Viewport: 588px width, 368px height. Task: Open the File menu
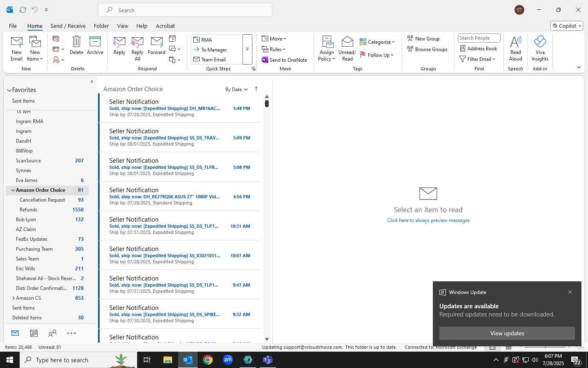[x=13, y=26]
